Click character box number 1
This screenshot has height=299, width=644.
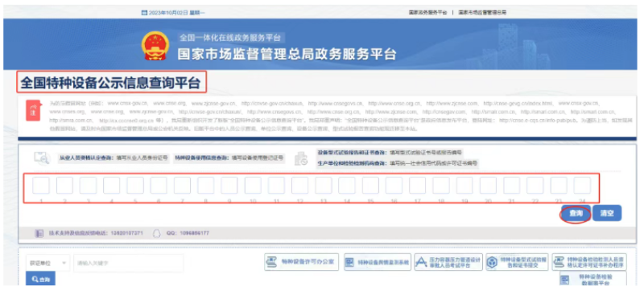point(41,186)
